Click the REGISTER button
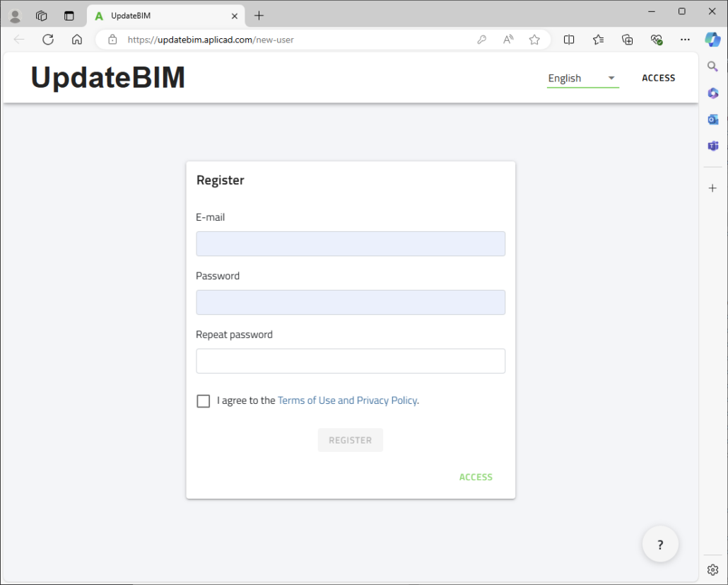Screen dimensions: 728x585 coord(351,440)
